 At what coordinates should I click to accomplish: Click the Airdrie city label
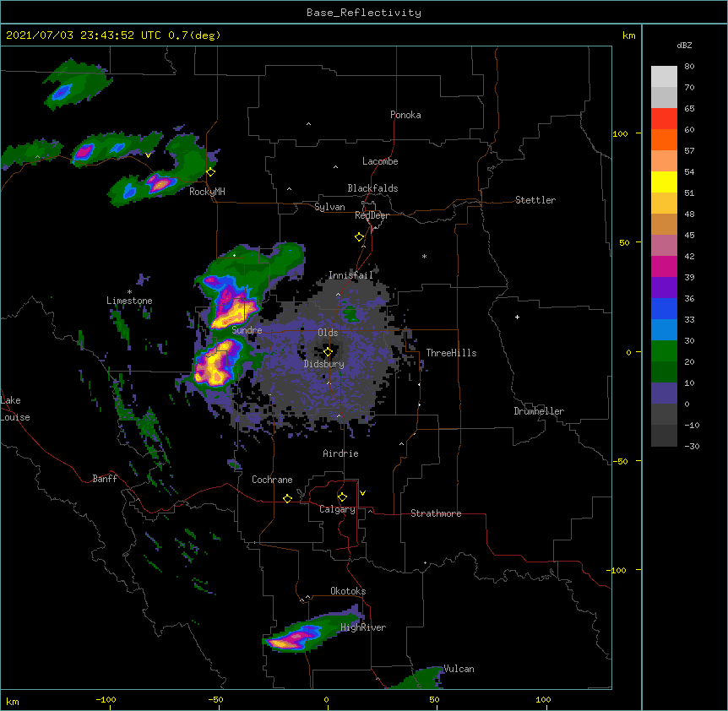(341, 453)
